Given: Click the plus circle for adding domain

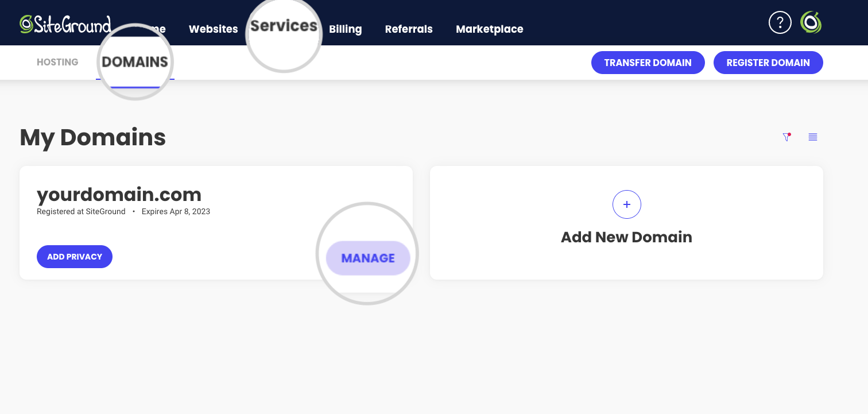Looking at the screenshot, I should coord(626,204).
